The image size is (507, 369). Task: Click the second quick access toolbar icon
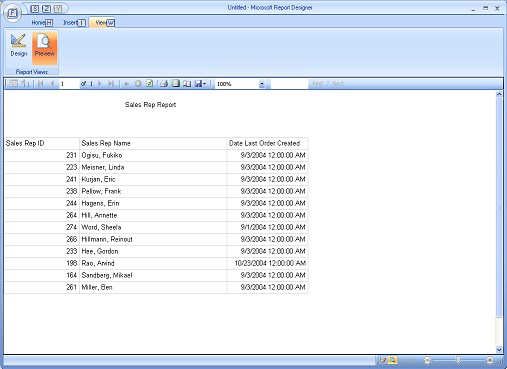[46, 9]
